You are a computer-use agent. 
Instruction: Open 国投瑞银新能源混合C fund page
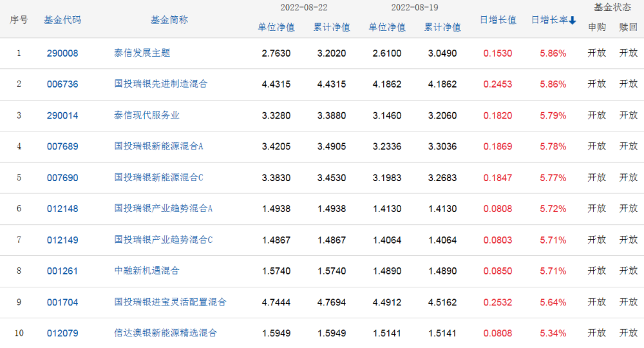pos(158,177)
